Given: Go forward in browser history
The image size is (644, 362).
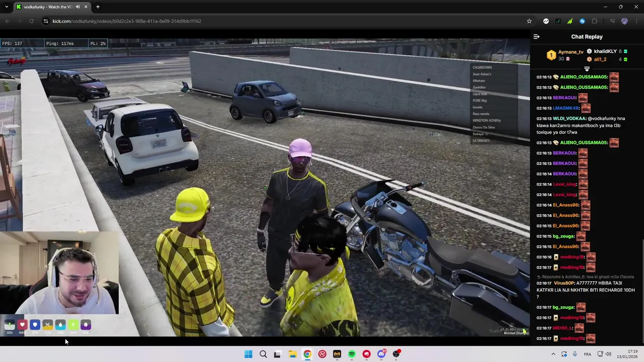Looking at the screenshot, I should pyautogui.click(x=19, y=21).
